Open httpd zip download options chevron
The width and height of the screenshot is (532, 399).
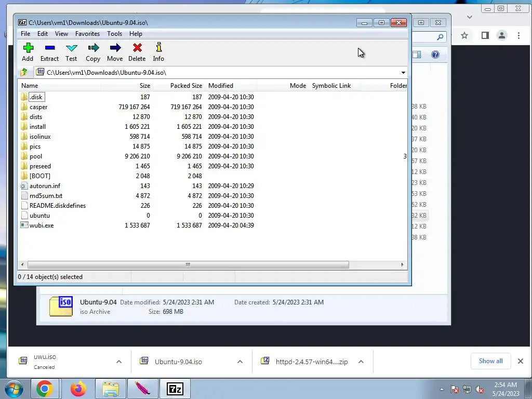pyautogui.click(x=361, y=362)
